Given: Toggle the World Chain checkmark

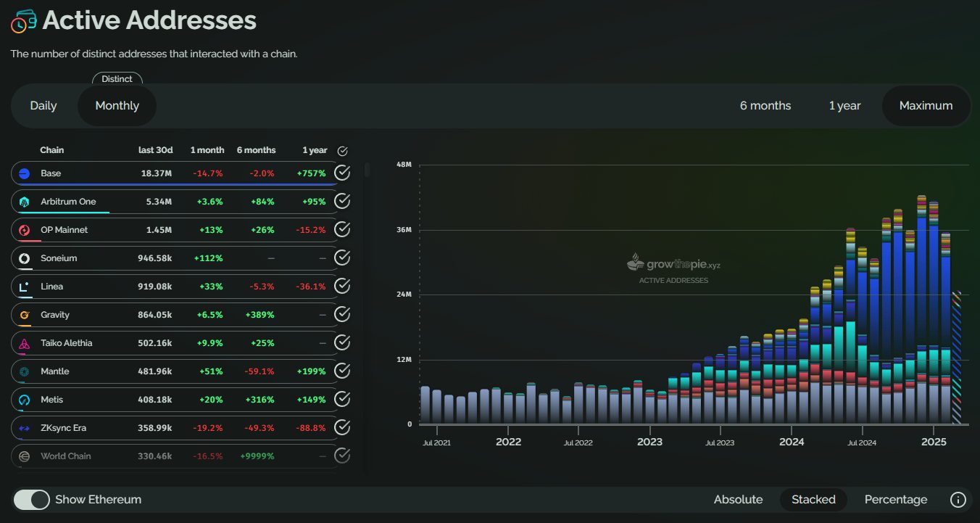Looking at the screenshot, I should click(x=342, y=456).
